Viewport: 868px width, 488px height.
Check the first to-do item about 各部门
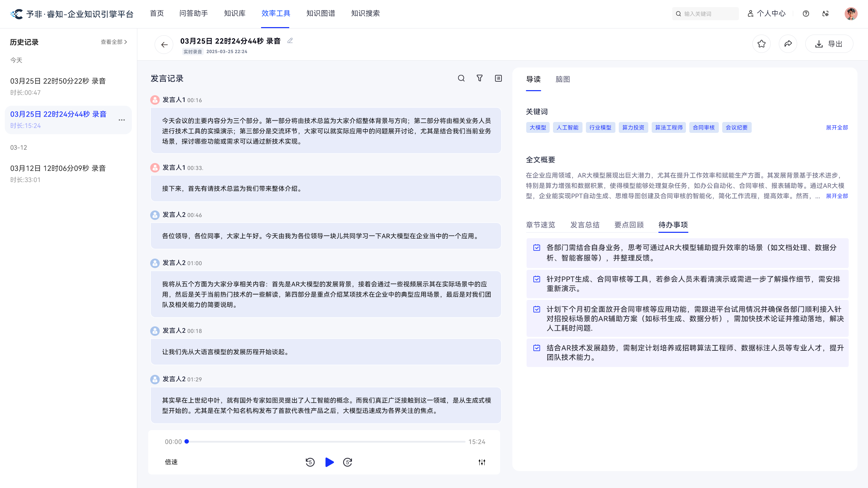click(x=537, y=248)
